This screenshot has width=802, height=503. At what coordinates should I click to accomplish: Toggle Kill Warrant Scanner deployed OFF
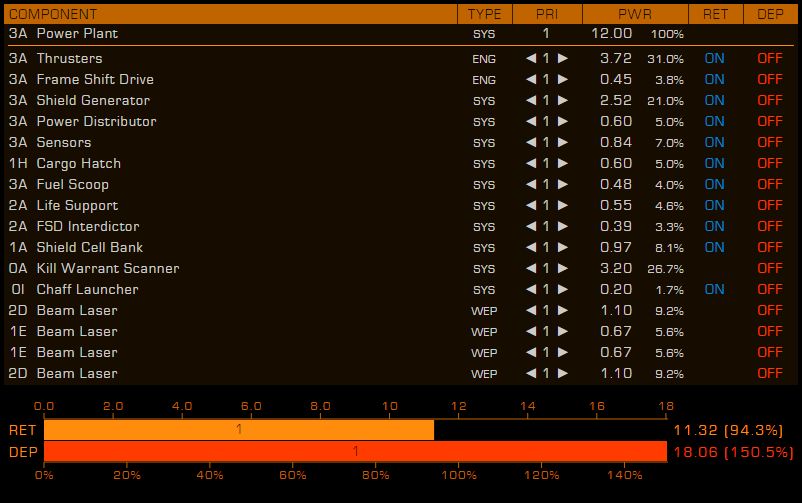coord(770,268)
